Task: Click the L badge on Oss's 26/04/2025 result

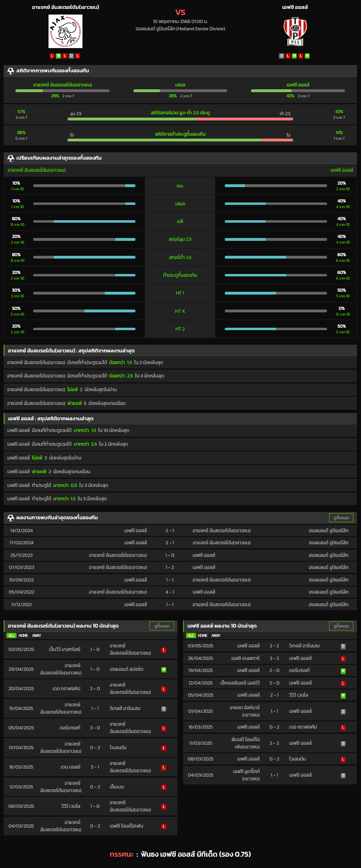Action: point(343,659)
